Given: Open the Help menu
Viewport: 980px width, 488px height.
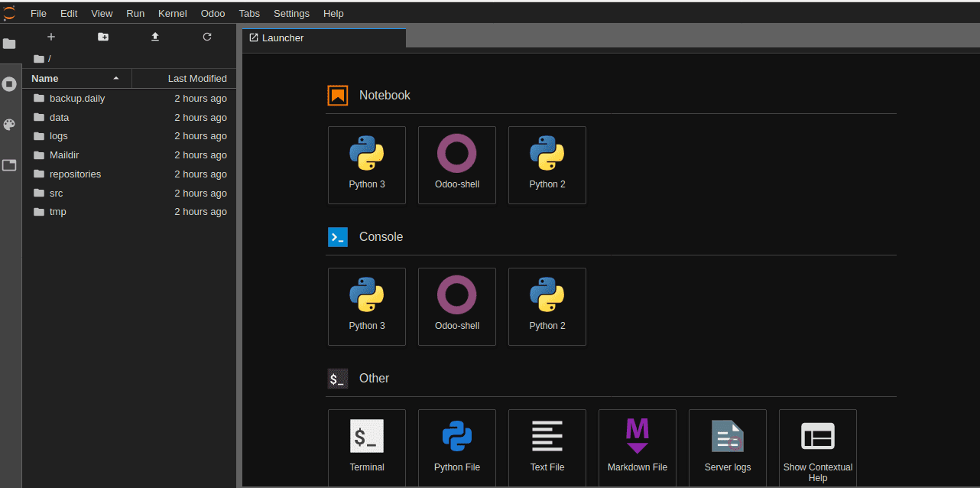Looking at the screenshot, I should pos(333,13).
